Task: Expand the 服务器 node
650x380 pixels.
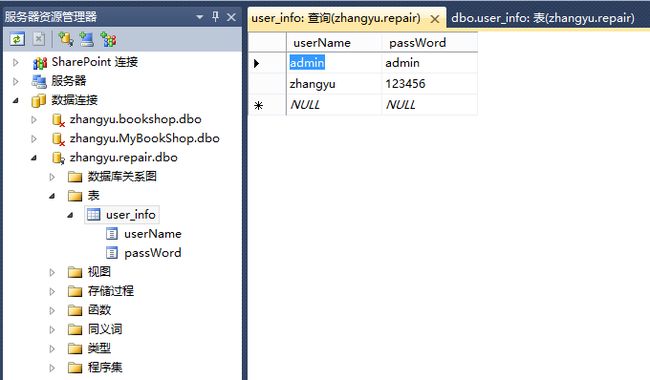Action: click(16, 81)
